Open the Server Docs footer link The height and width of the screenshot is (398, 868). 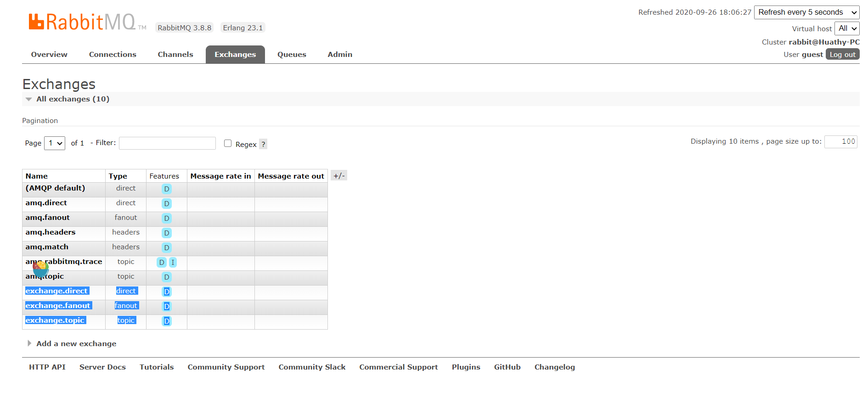point(102,367)
